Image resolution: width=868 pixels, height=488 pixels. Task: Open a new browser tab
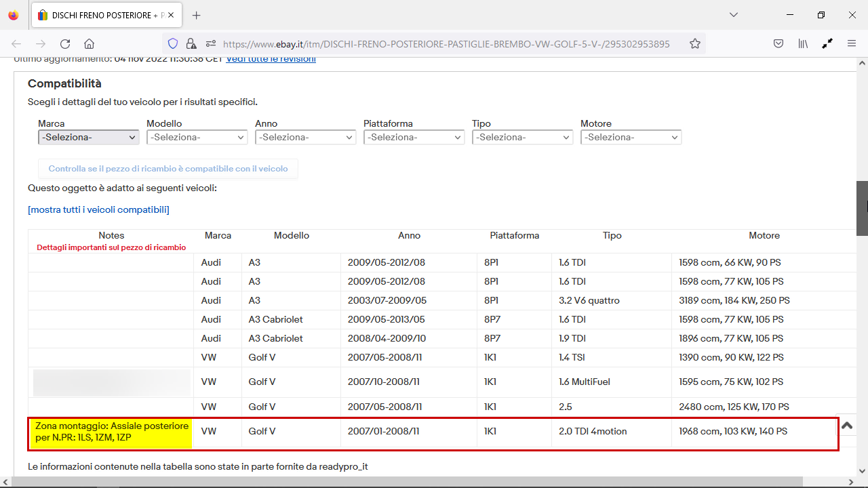pyautogui.click(x=197, y=15)
